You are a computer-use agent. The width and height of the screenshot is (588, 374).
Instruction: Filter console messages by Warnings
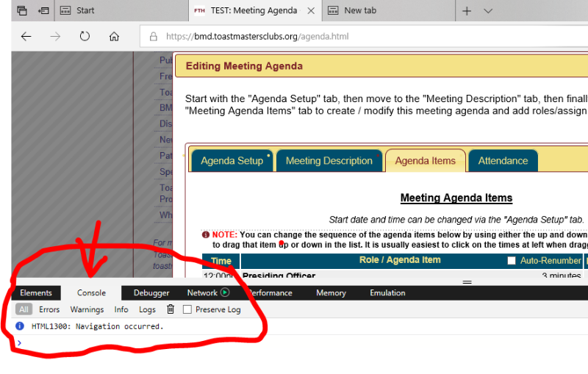pyautogui.click(x=87, y=310)
